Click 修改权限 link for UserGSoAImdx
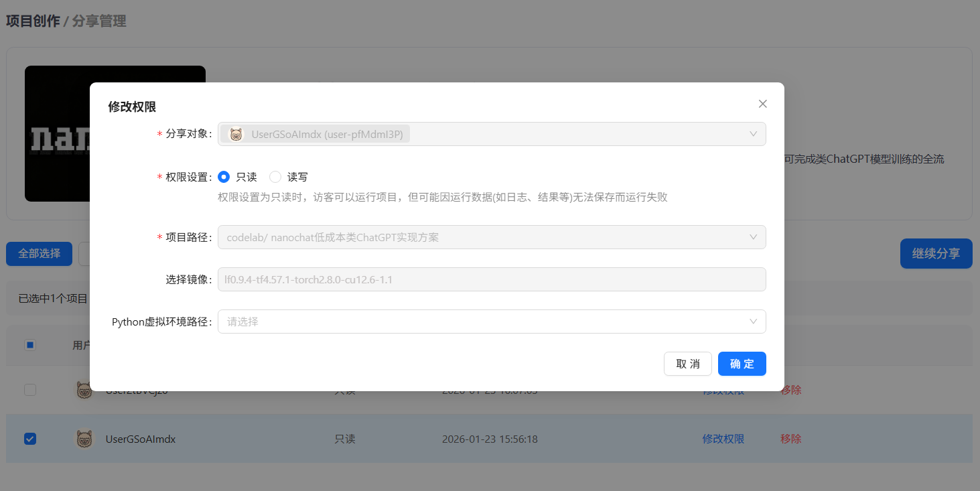The height and width of the screenshot is (491, 980). point(723,439)
